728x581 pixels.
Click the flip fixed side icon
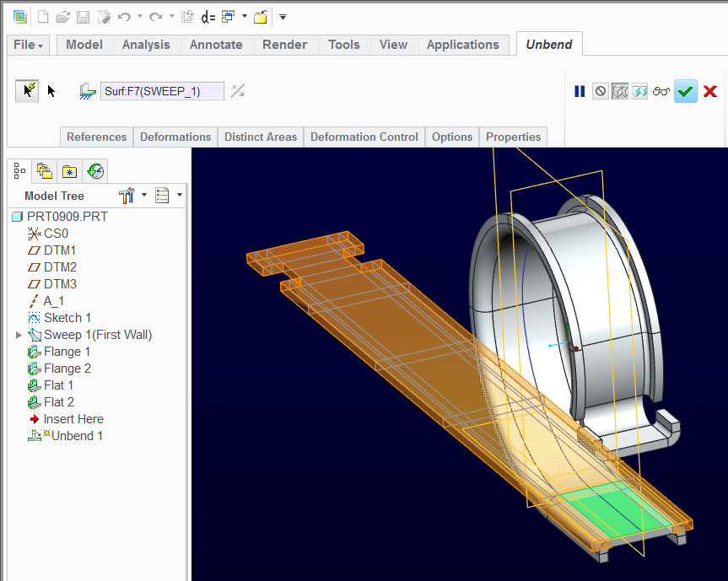click(x=239, y=91)
